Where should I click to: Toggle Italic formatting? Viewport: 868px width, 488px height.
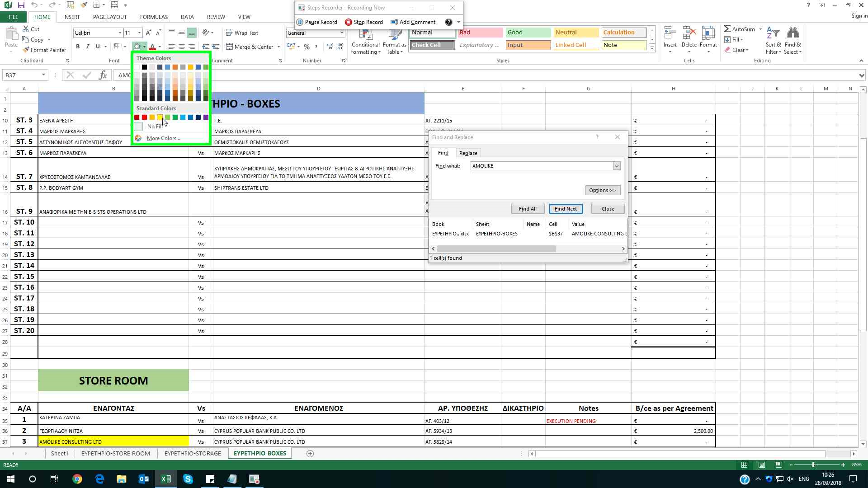pyautogui.click(x=88, y=47)
